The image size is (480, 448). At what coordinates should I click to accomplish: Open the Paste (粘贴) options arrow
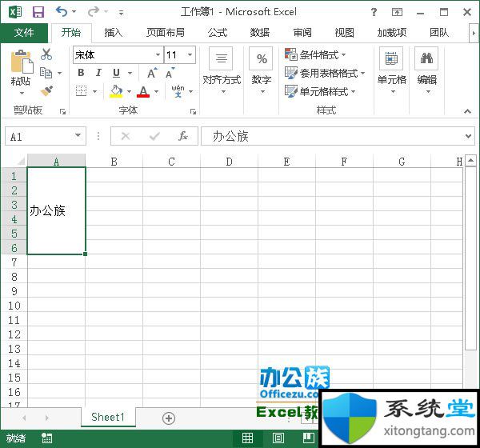pyautogui.click(x=22, y=93)
